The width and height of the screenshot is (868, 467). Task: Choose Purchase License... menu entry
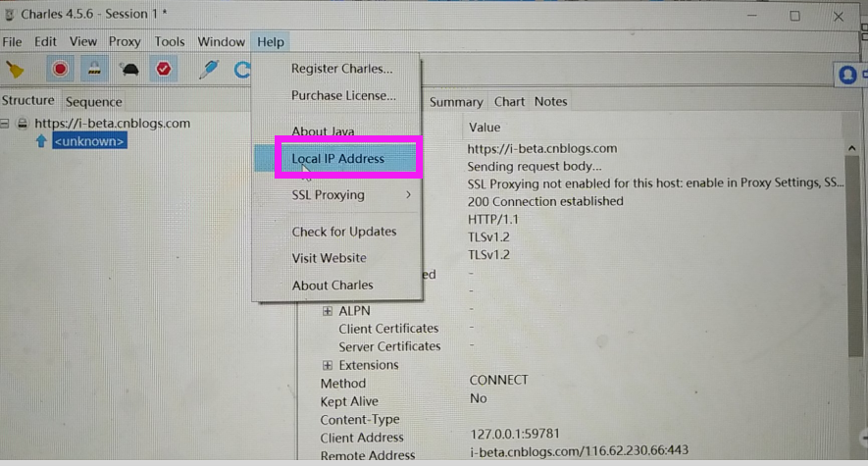tap(343, 96)
